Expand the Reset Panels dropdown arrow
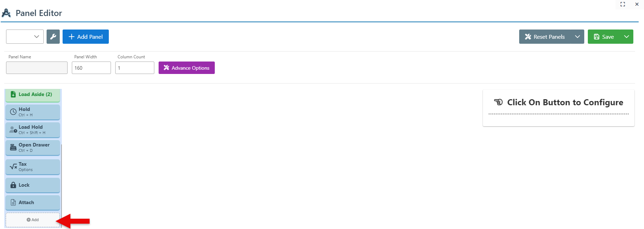The width and height of the screenshot is (644, 229). tap(577, 37)
